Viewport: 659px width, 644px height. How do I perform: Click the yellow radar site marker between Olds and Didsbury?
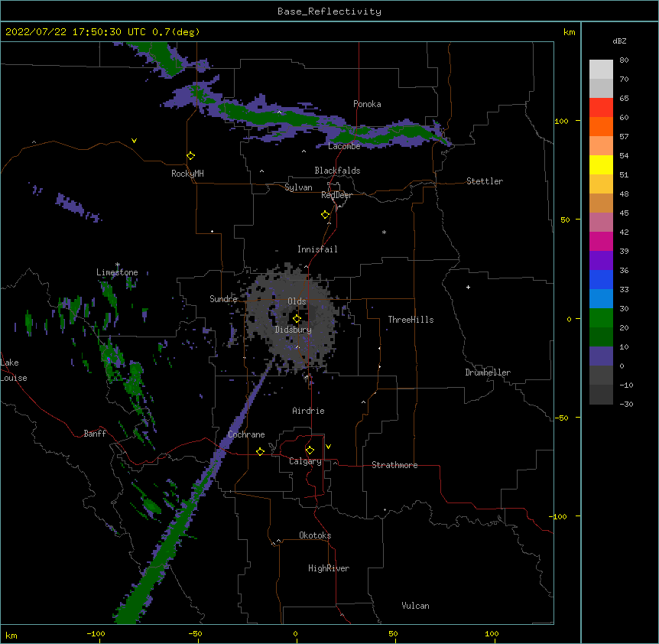coord(297,318)
